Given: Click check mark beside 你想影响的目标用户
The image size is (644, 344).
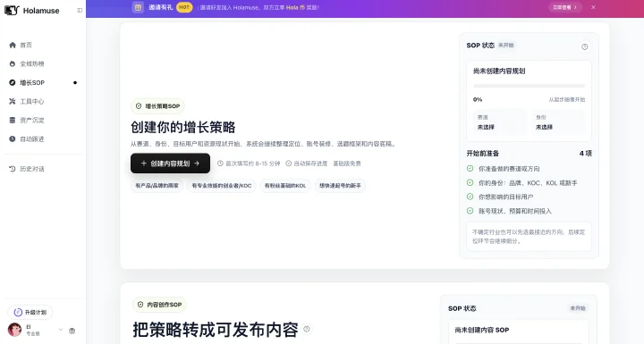Looking at the screenshot, I should 470,197.
